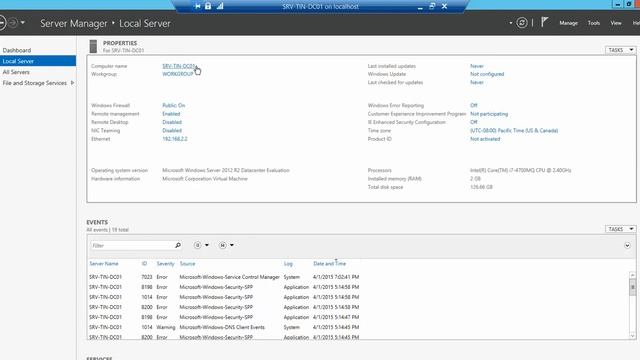
Task: Open the dropdown arrow after the saved-queries icon
Action: pyautogui.click(x=232, y=245)
